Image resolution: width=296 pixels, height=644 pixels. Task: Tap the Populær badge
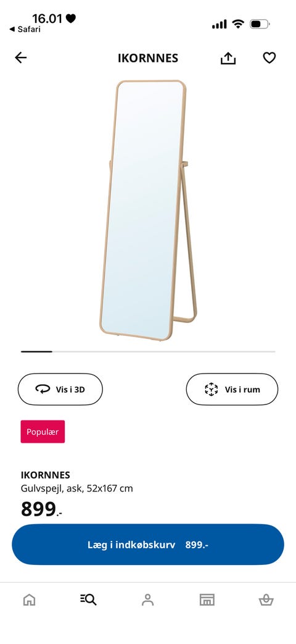[43, 432]
